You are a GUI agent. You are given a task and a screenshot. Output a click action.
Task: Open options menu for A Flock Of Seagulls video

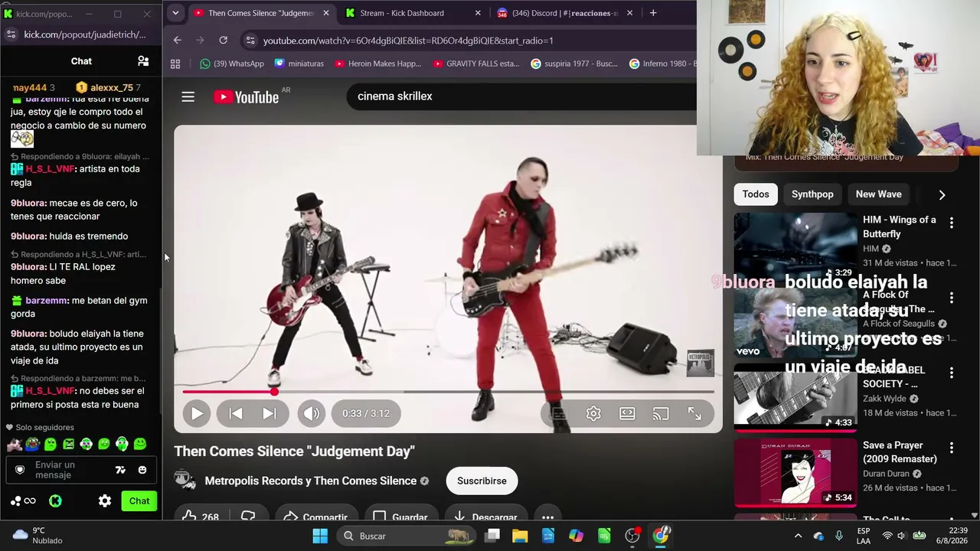[952, 298]
